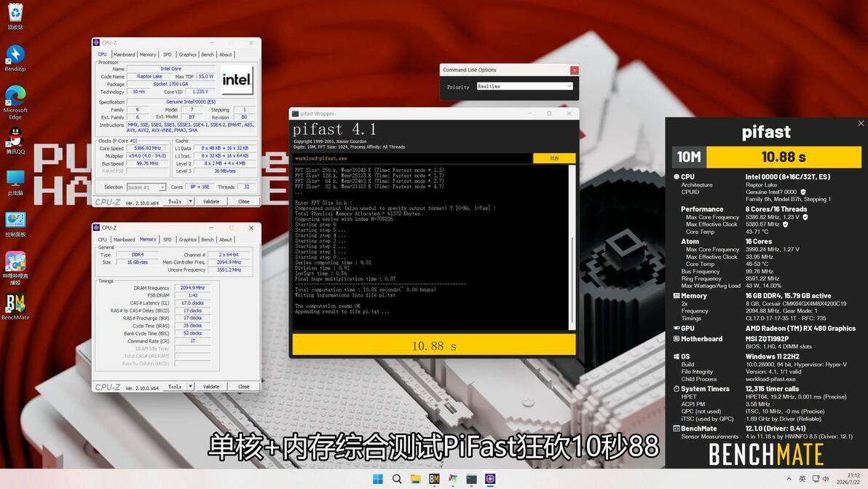Viewport: 868px width, 489px height.
Task: Open the Bandizip desktop icon
Action: point(15,58)
